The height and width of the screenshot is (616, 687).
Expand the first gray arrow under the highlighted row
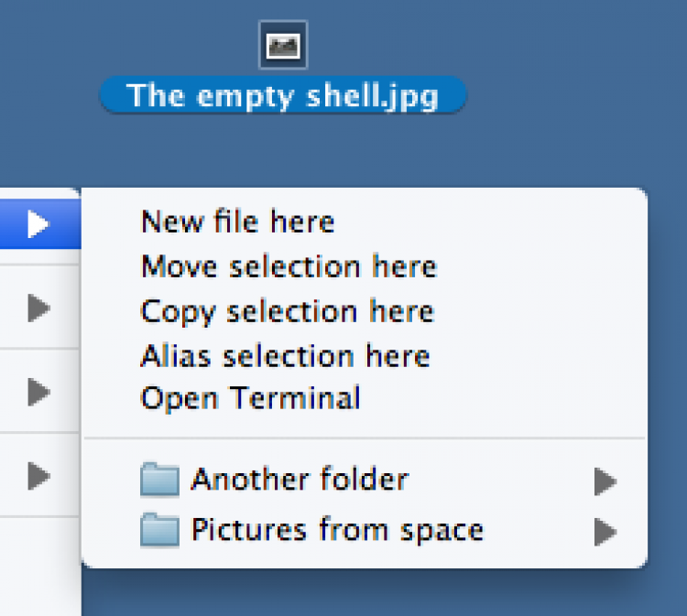point(38,308)
